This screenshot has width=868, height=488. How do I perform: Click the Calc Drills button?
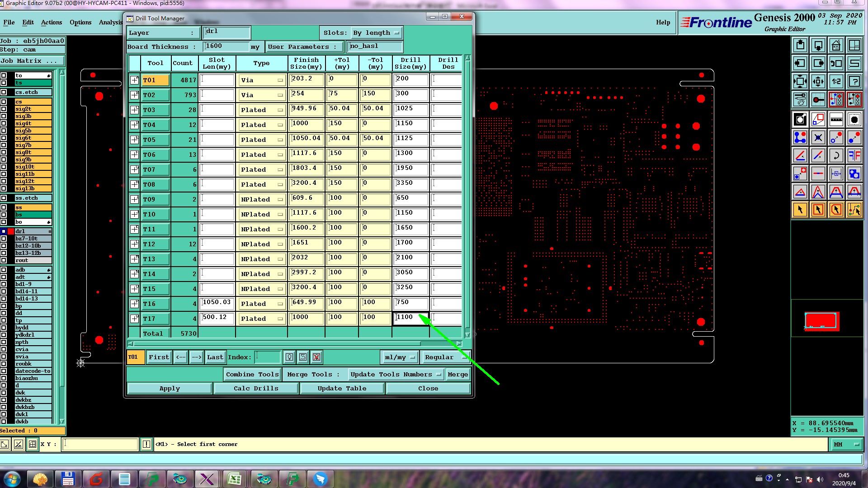[256, 389]
